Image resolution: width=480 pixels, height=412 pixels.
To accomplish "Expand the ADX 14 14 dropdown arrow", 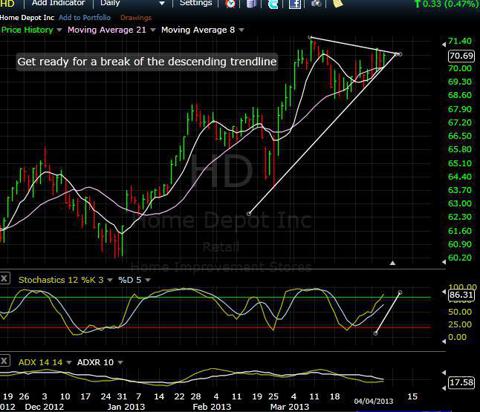I will pyautogui.click(x=69, y=362).
